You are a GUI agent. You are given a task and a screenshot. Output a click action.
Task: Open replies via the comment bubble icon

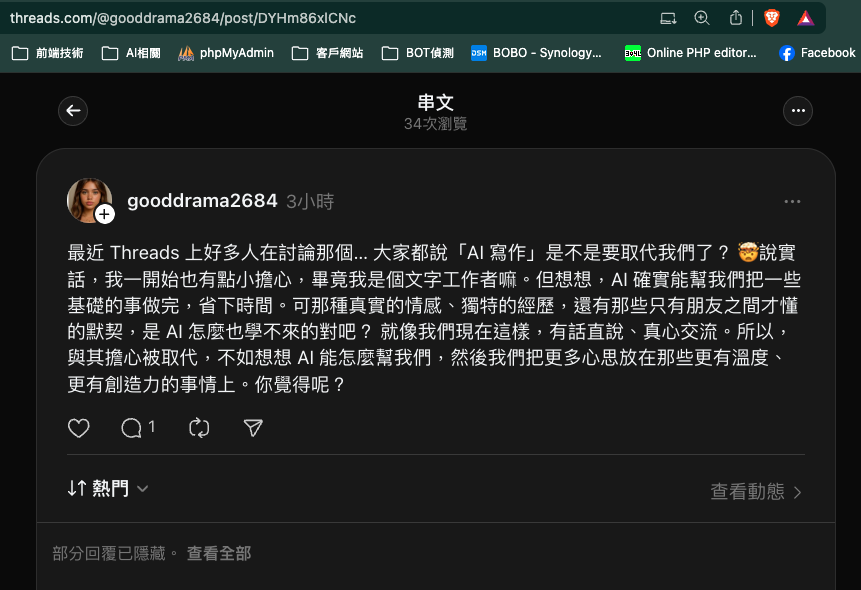131,428
